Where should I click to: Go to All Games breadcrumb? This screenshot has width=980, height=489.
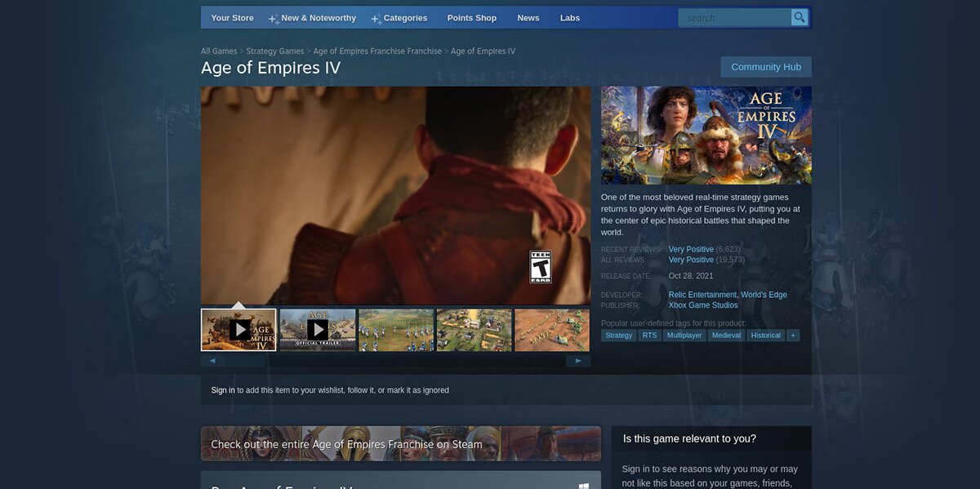coord(219,51)
